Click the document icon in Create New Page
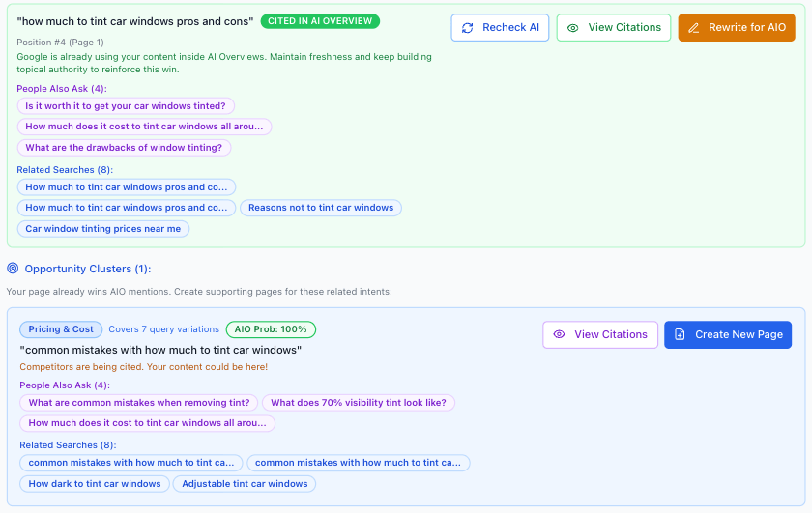The height and width of the screenshot is (513, 812). (680, 334)
